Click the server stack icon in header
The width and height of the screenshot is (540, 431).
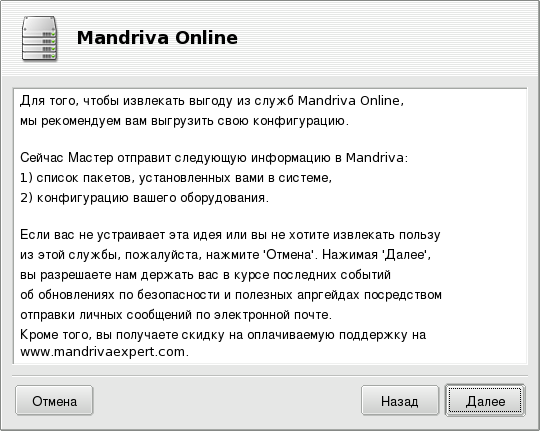[39, 39]
